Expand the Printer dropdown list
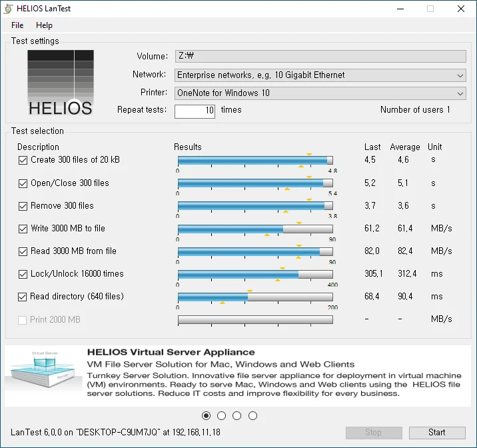477x448 pixels. pos(460,93)
